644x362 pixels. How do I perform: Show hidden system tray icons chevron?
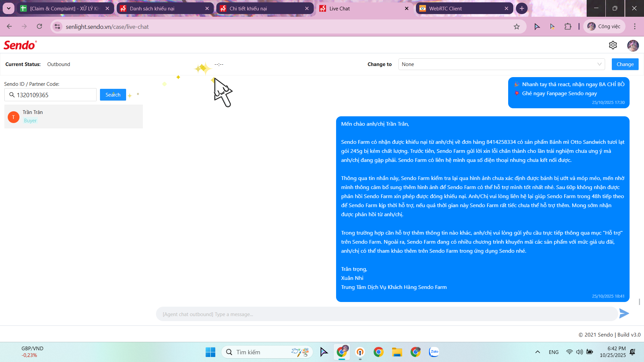click(537, 352)
